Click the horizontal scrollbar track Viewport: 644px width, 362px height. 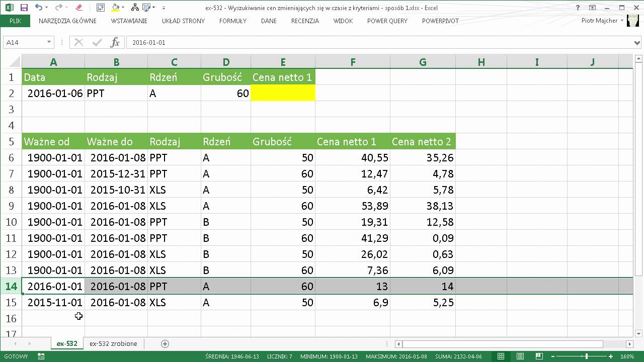pyautogui.click(x=614, y=344)
